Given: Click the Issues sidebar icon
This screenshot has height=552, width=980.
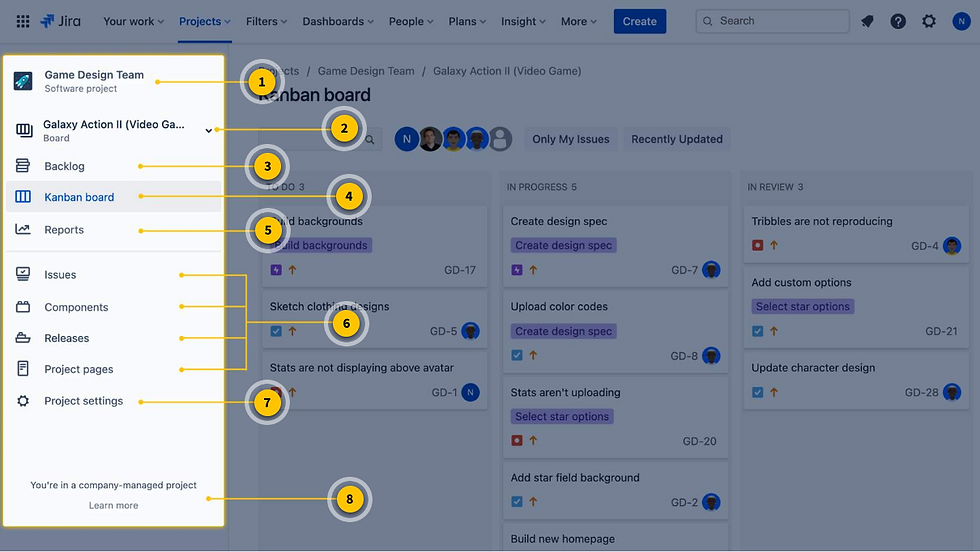Looking at the screenshot, I should point(22,274).
